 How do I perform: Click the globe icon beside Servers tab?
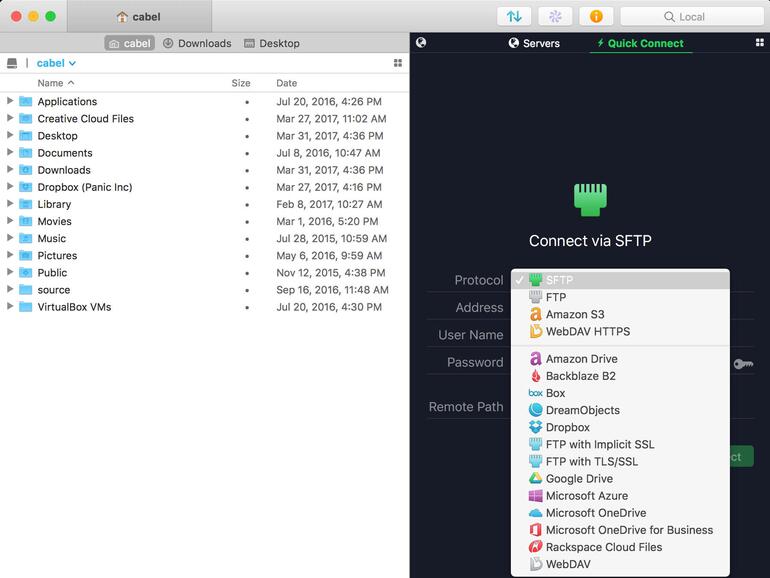coord(421,43)
